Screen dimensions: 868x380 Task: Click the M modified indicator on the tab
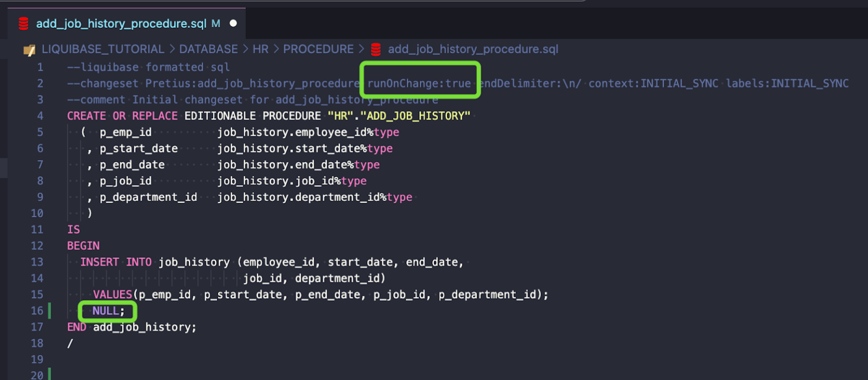point(216,23)
